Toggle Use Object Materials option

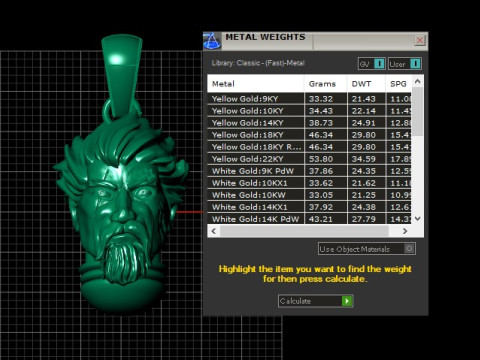tap(367, 249)
